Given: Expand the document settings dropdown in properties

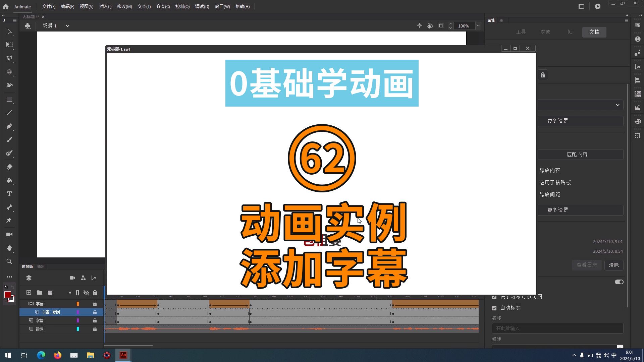Looking at the screenshot, I should coord(617,105).
